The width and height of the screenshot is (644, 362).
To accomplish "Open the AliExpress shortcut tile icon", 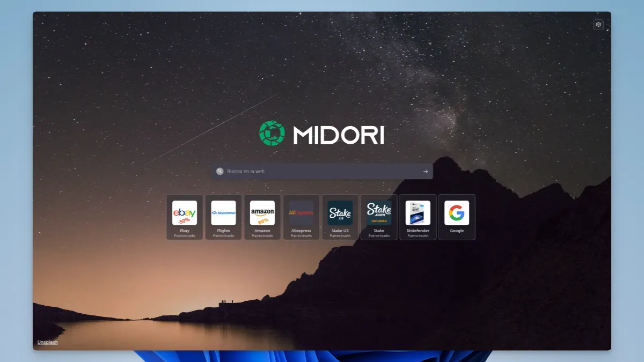I will click(301, 213).
